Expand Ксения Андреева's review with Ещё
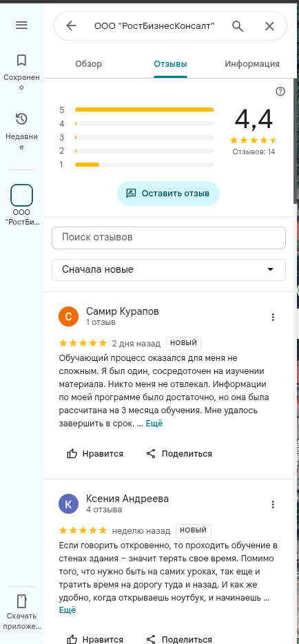The image size is (299, 644). tap(68, 610)
